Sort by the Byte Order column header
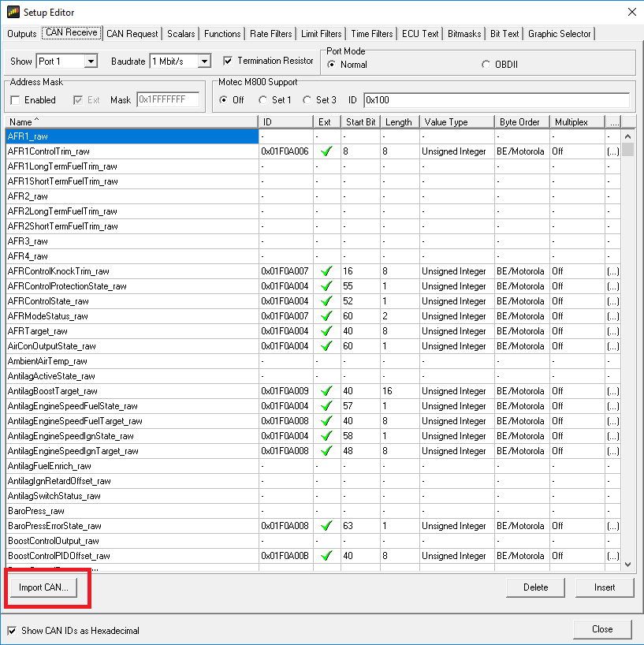Image resolution: width=644 pixels, height=645 pixels. pos(523,121)
